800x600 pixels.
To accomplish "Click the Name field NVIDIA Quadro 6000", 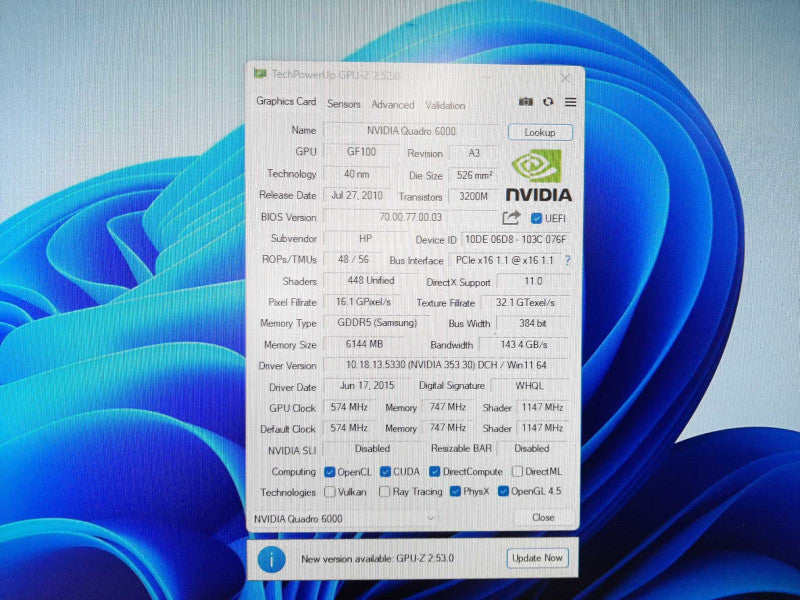I will click(x=411, y=131).
